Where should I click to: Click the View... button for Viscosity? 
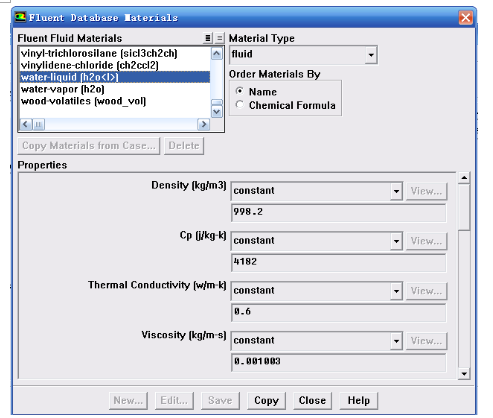click(x=426, y=341)
